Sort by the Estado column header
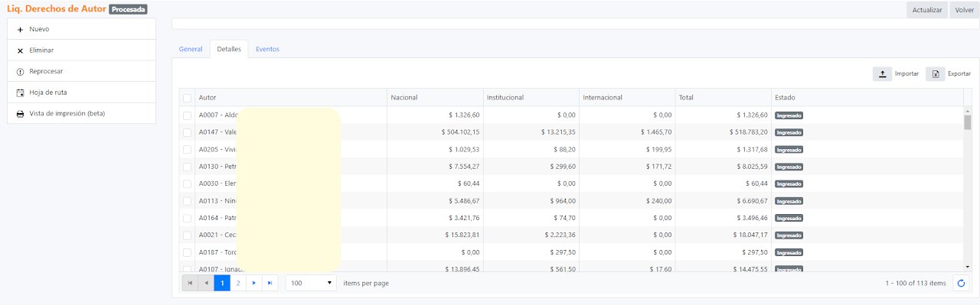The height and width of the screenshot is (305, 980). (867, 98)
